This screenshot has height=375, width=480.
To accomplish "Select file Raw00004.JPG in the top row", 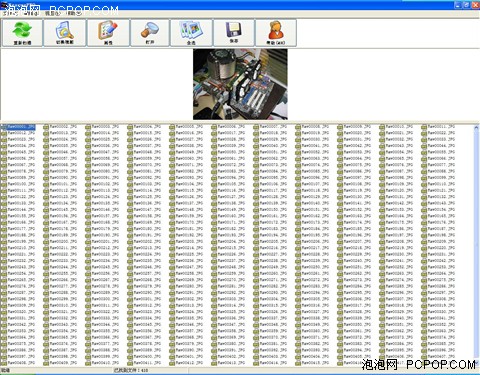I will [147, 127].
